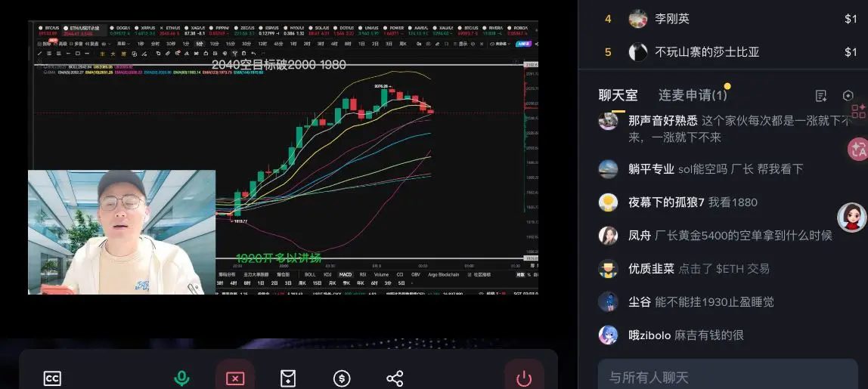868x389 pixels.
Task: End the live session with power button
Action: (524, 378)
